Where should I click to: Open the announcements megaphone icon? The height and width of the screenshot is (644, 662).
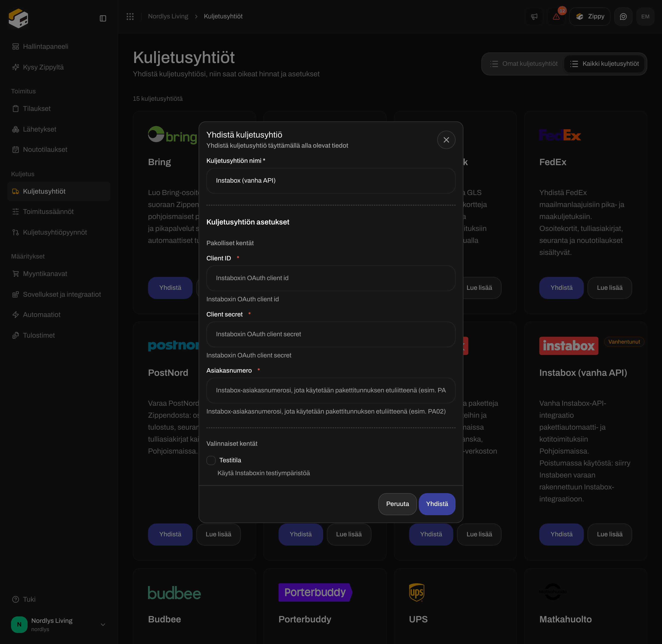click(x=534, y=17)
